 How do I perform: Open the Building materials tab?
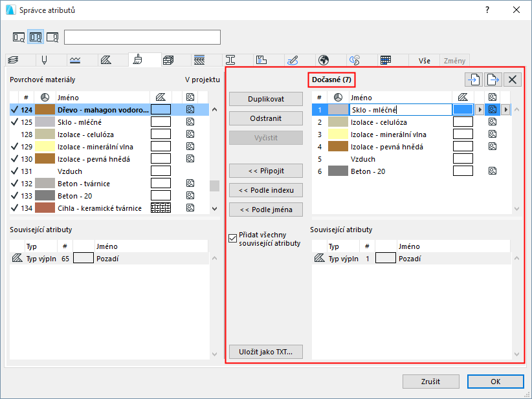tap(168, 60)
